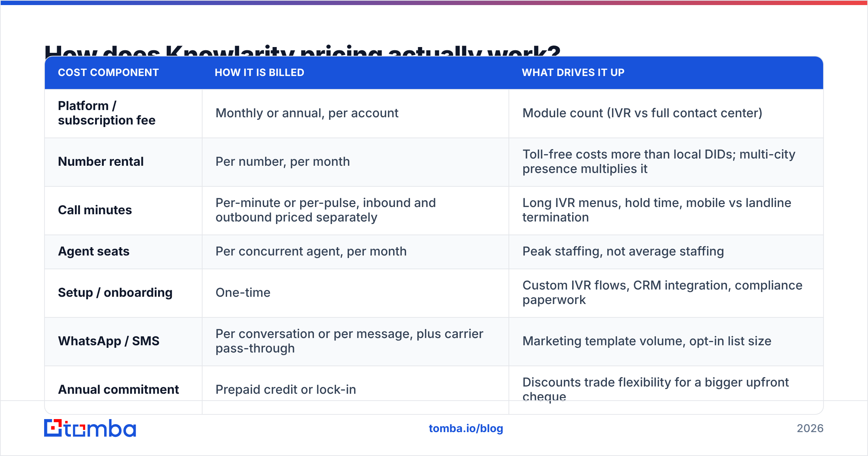Select the HOW IT IS BILLED header
868x456 pixels.
(x=259, y=72)
